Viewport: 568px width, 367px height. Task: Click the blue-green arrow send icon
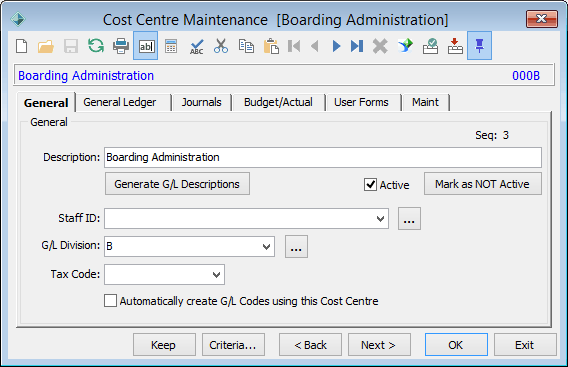point(405,46)
